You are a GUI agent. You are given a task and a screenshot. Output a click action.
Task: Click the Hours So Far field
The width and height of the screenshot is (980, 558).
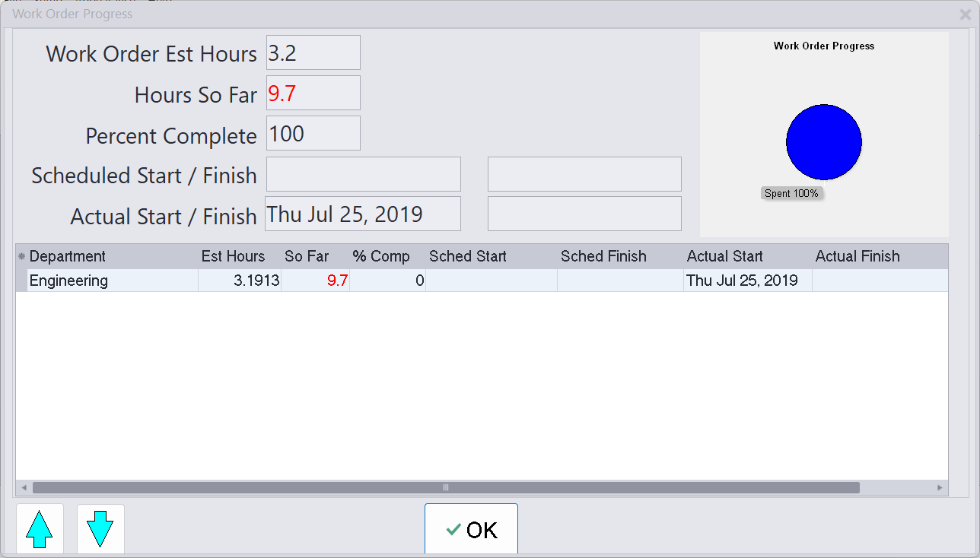coord(313,94)
